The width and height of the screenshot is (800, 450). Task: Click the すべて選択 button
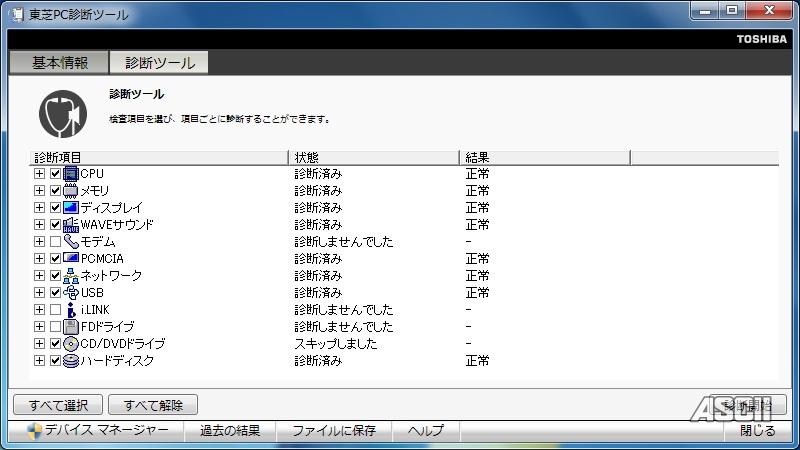(x=58, y=405)
